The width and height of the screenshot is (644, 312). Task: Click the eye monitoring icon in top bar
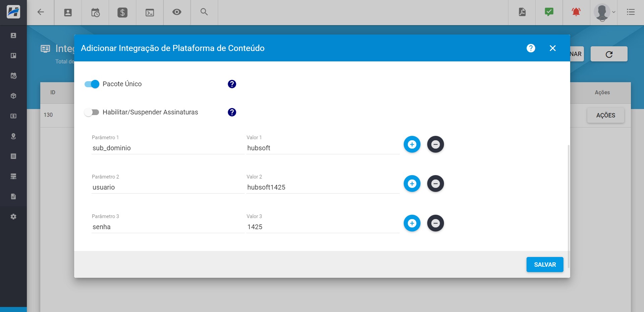pos(177,12)
